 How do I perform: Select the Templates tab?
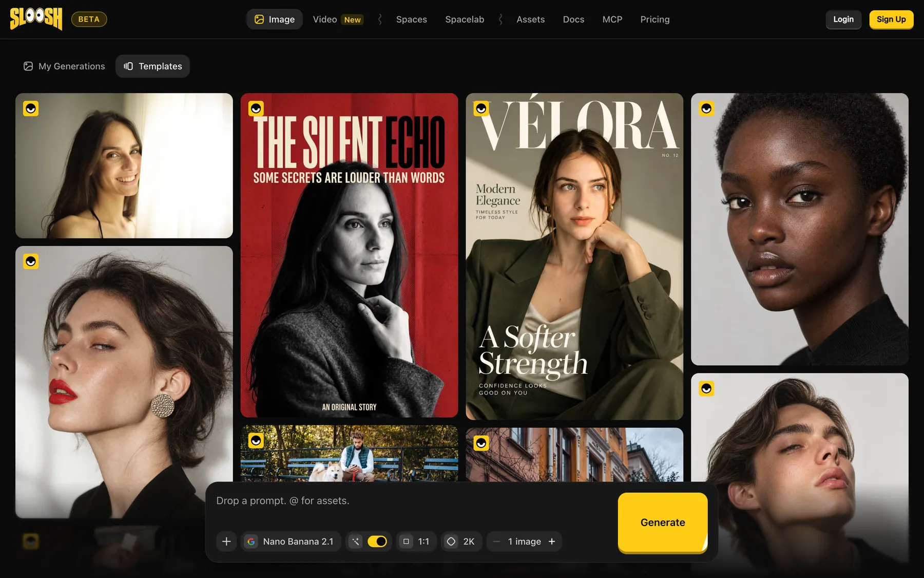click(152, 66)
